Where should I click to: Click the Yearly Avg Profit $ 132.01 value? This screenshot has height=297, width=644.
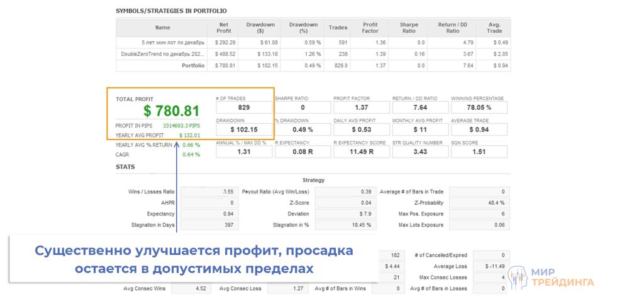coord(190,135)
